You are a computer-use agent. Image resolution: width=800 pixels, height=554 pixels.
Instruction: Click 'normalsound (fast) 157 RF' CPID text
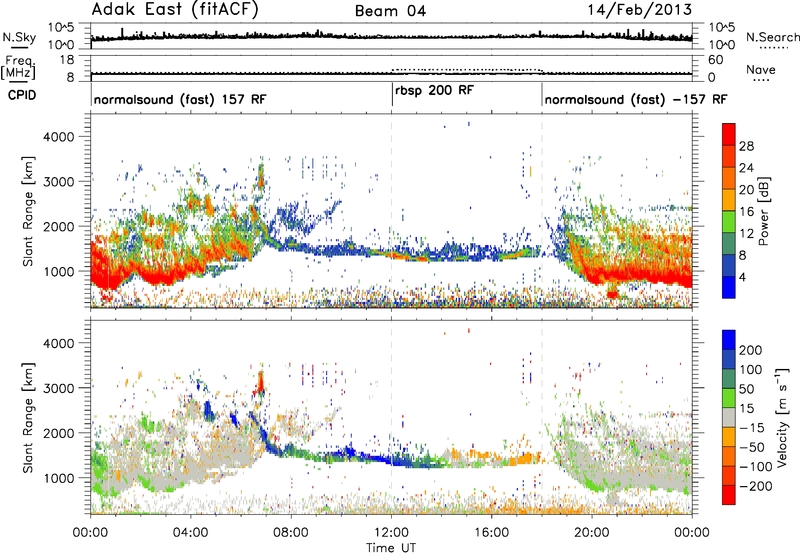tap(180, 99)
